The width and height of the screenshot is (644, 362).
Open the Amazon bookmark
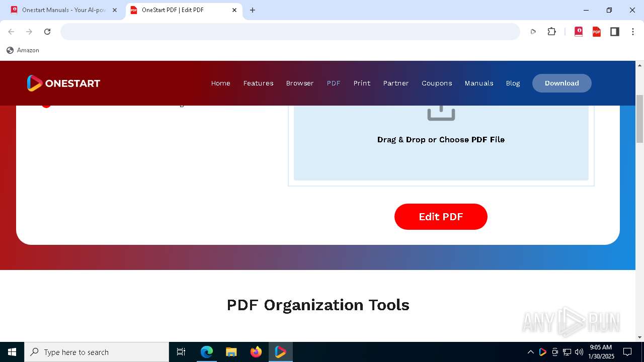pos(23,50)
